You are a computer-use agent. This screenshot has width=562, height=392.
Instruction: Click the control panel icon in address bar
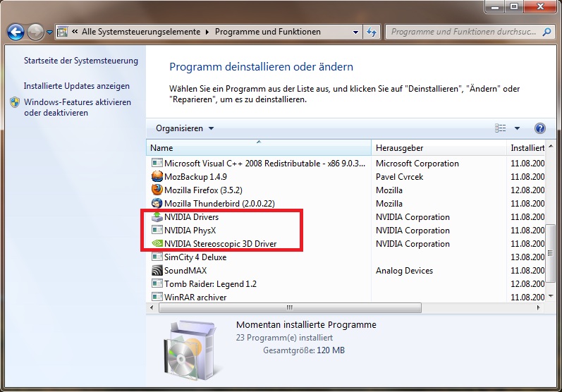62,32
